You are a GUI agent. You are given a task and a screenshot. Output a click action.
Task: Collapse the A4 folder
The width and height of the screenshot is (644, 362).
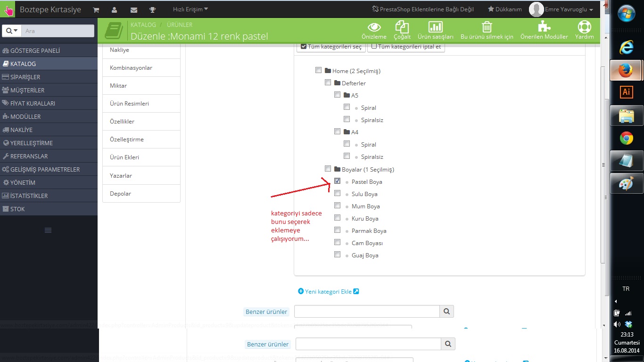click(x=347, y=132)
